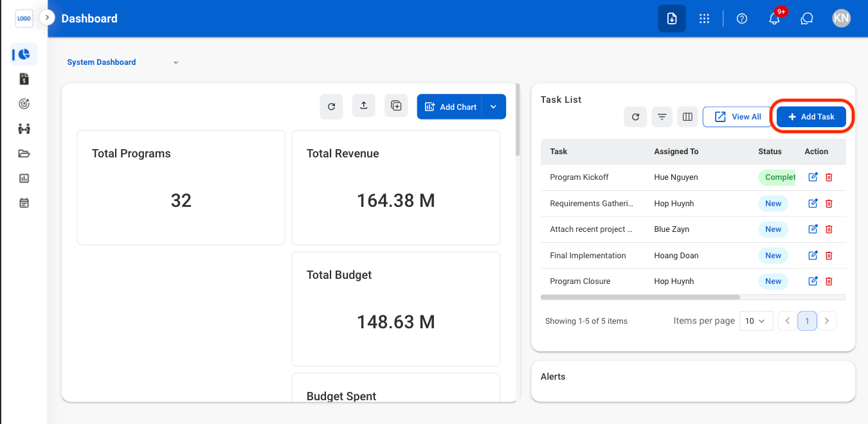
Task: Click the Task List horizontal scrollbar
Action: [x=640, y=297]
